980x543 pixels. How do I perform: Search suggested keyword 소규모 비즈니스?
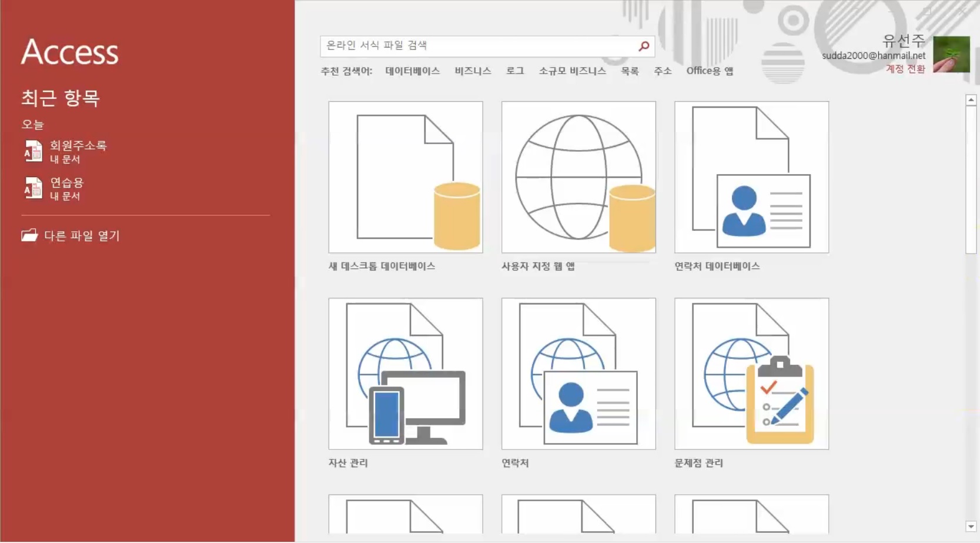click(572, 71)
